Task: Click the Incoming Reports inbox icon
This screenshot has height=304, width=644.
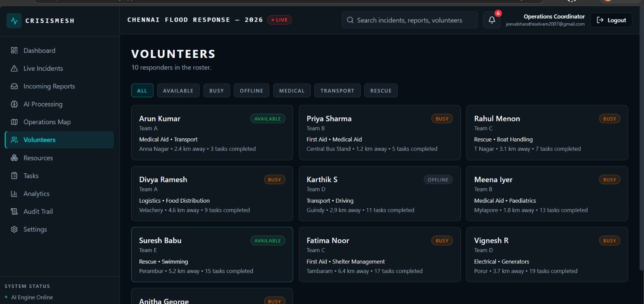Action: tap(14, 86)
